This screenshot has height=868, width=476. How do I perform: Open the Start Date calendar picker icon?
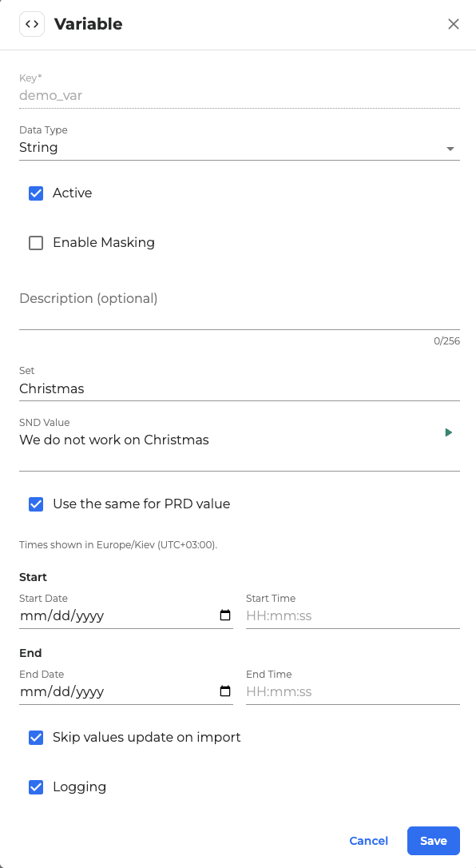point(225,615)
